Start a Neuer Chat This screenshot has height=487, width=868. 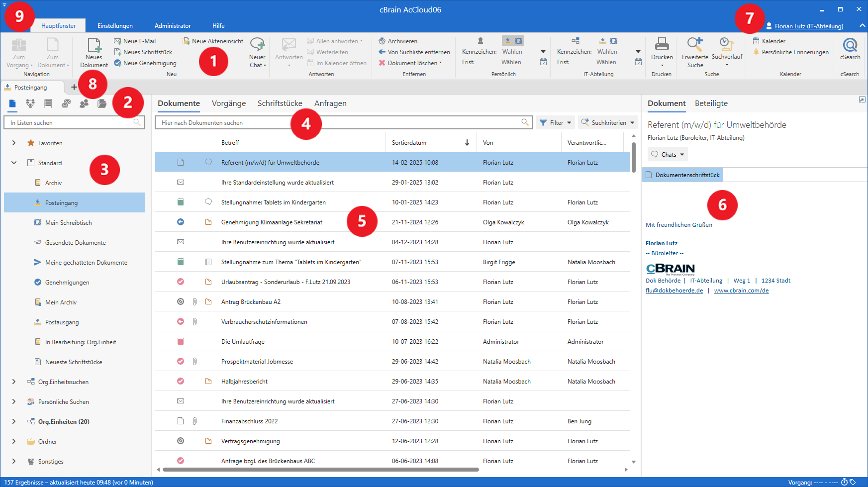tap(257, 46)
